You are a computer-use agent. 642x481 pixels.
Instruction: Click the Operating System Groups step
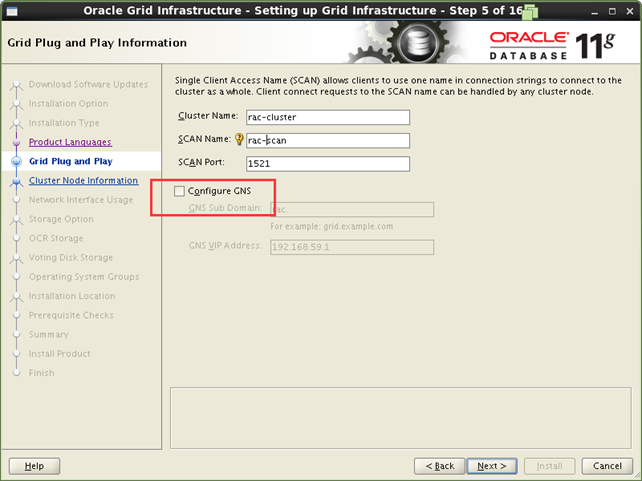[84, 277]
